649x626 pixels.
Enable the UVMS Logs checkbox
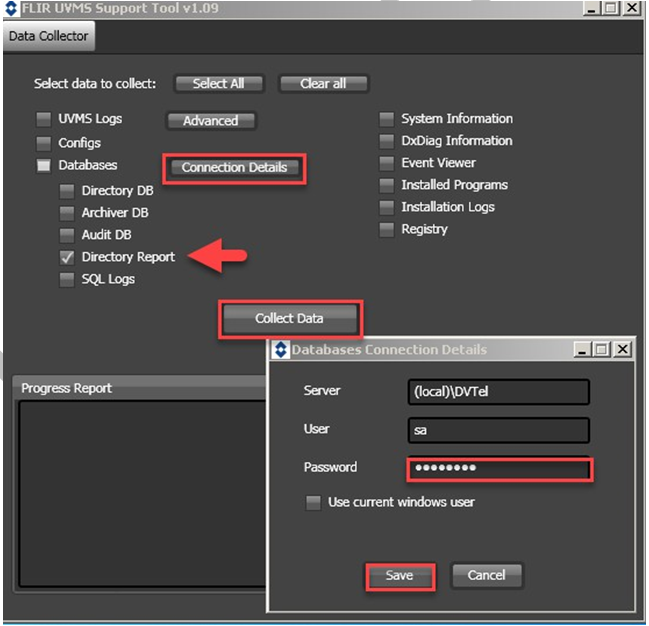pos(43,119)
